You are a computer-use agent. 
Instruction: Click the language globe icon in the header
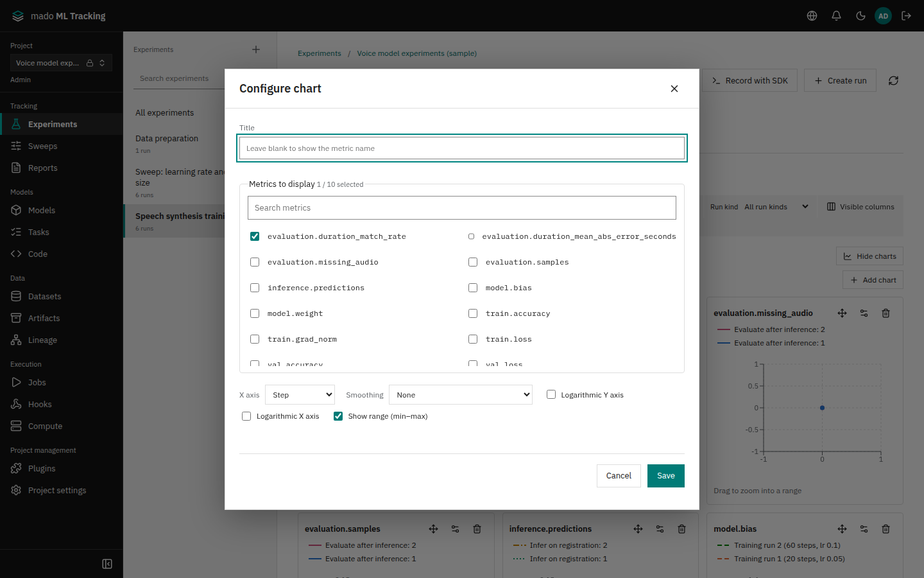[x=812, y=16]
